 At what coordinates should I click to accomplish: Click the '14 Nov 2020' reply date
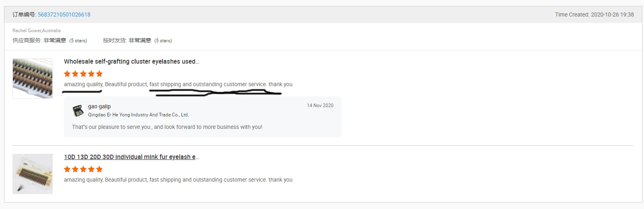pyautogui.click(x=320, y=106)
